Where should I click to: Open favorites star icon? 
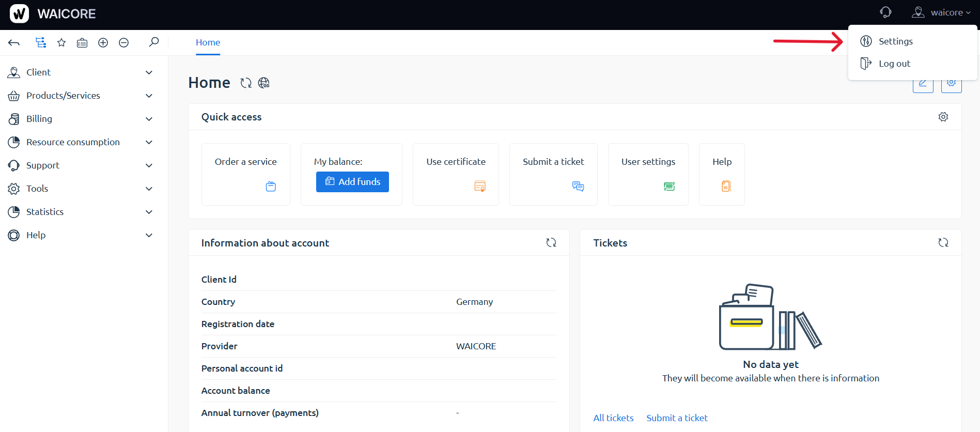(61, 42)
